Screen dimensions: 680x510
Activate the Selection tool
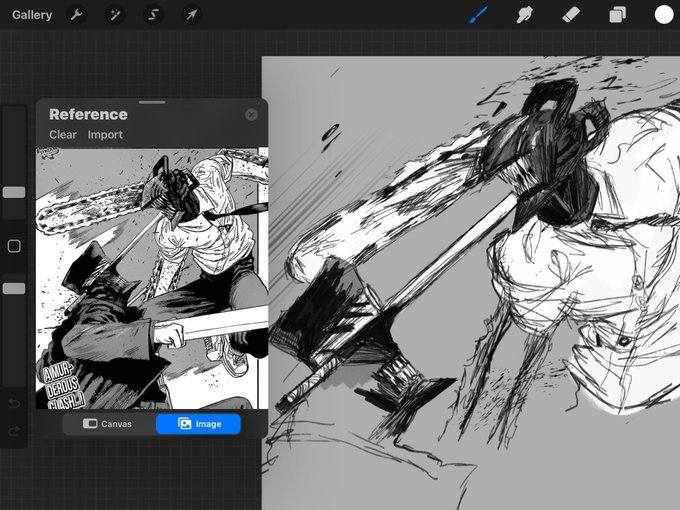[153, 15]
